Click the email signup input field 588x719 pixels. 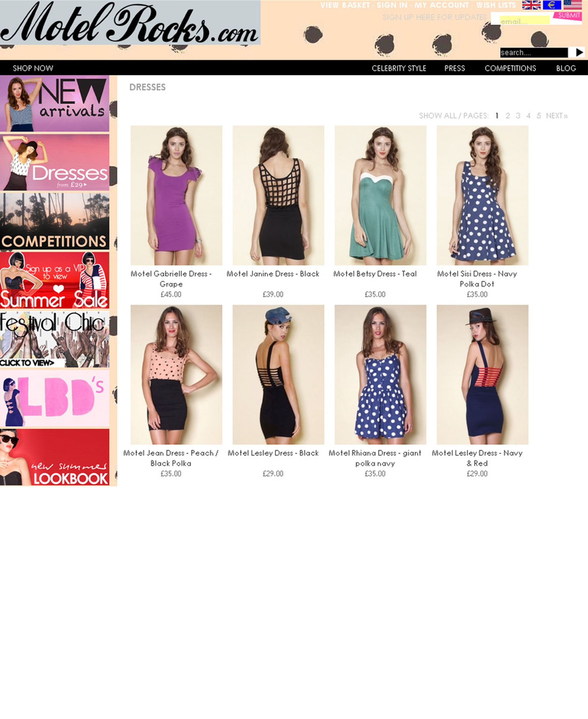524,21
